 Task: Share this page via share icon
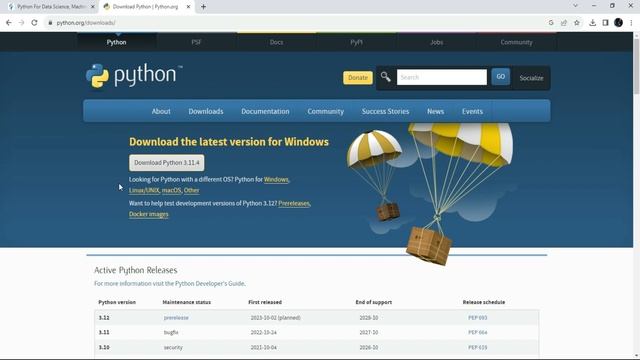coord(564,23)
